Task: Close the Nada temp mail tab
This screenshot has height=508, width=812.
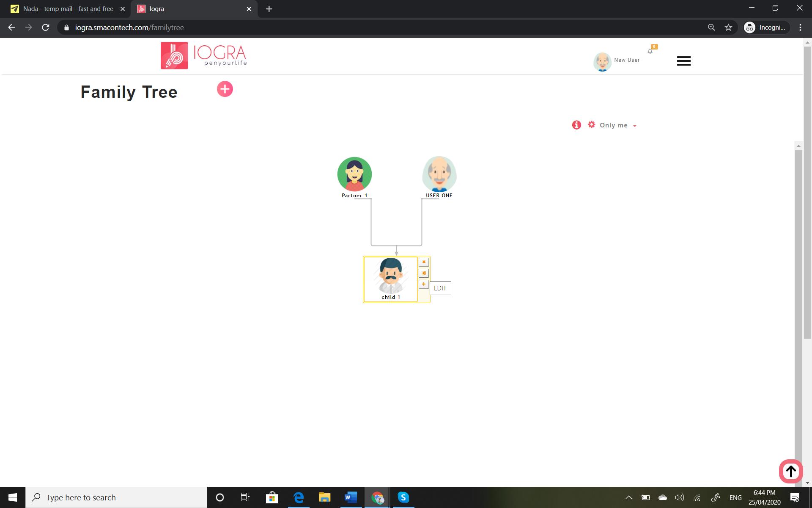Action: point(122,9)
